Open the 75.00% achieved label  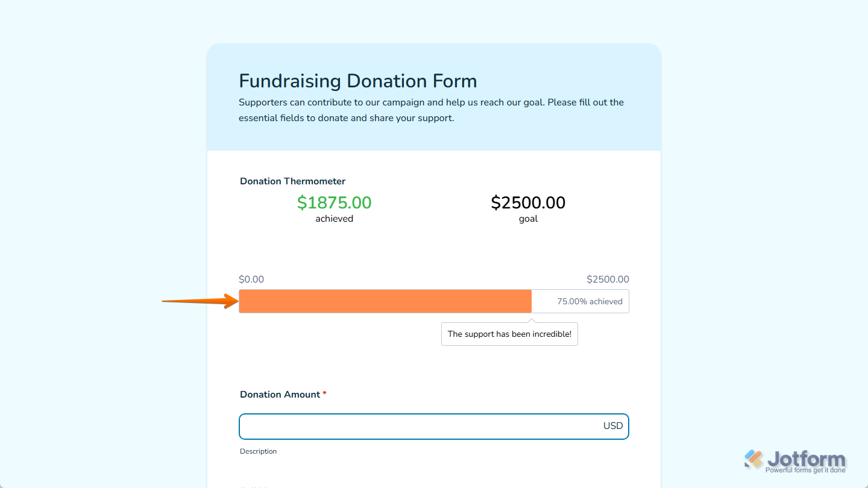[x=580, y=301]
